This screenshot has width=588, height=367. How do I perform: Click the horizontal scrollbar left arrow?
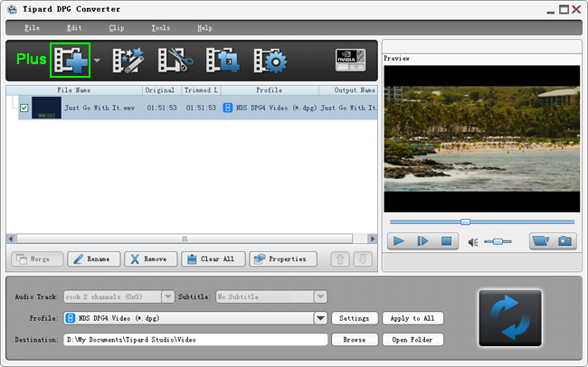(x=11, y=239)
